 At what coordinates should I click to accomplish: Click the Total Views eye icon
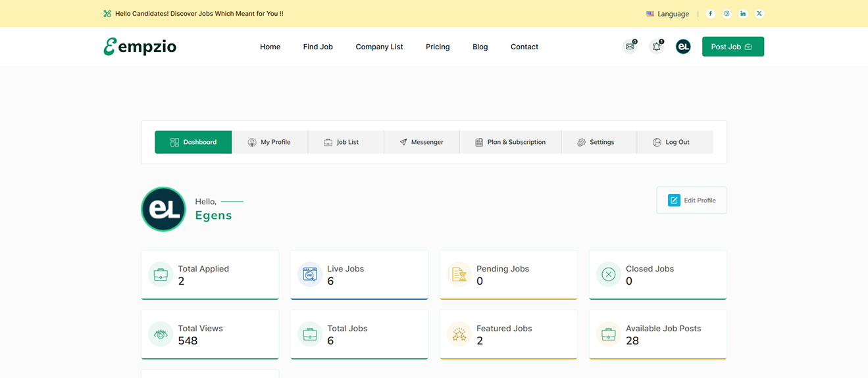(x=161, y=335)
